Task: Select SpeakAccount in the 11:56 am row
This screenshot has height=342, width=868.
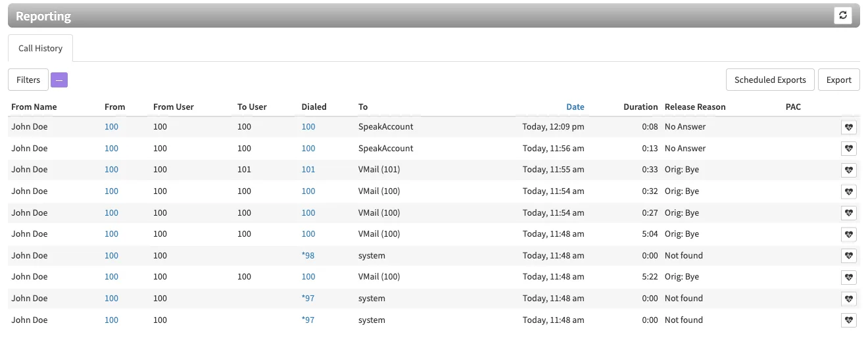Action: 386,148
